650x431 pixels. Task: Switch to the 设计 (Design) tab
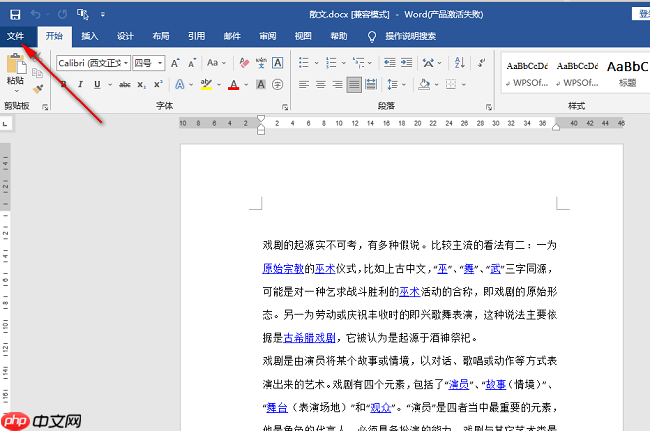point(125,36)
